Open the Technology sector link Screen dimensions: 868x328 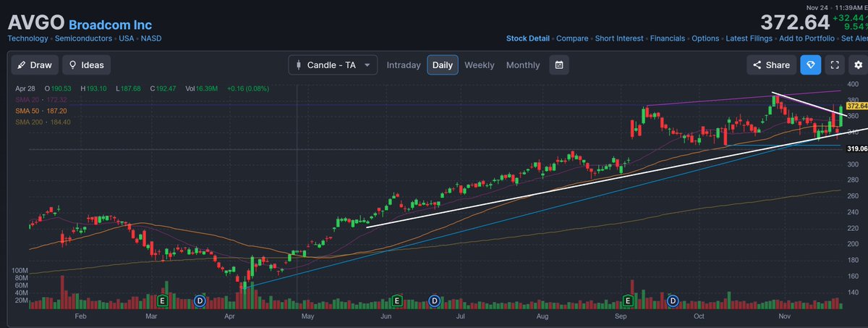pyautogui.click(x=28, y=38)
